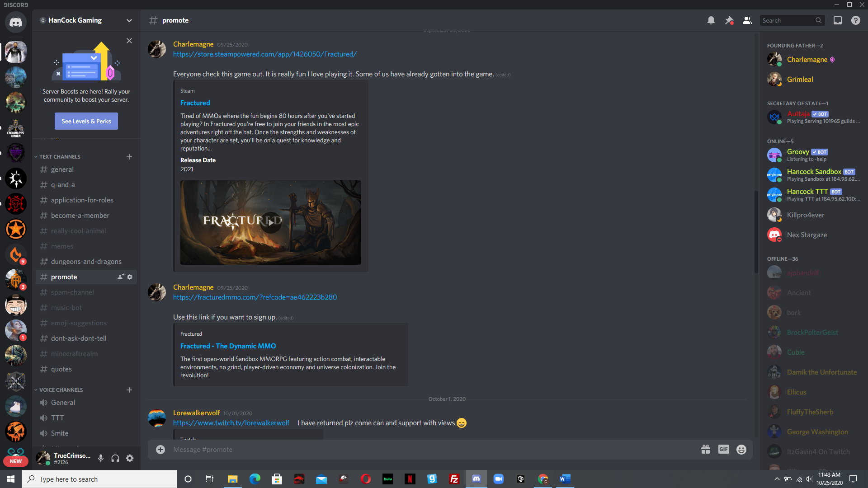Image resolution: width=868 pixels, height=488 pixels.
Task: Open Discord help icon
Action: point(856,20)
